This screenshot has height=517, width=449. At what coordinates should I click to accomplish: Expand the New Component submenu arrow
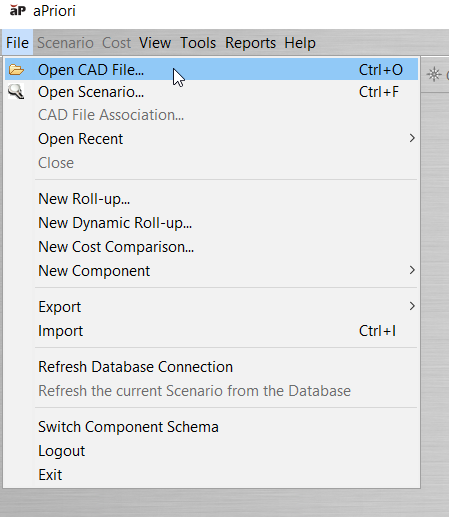[x=412, y=270]
